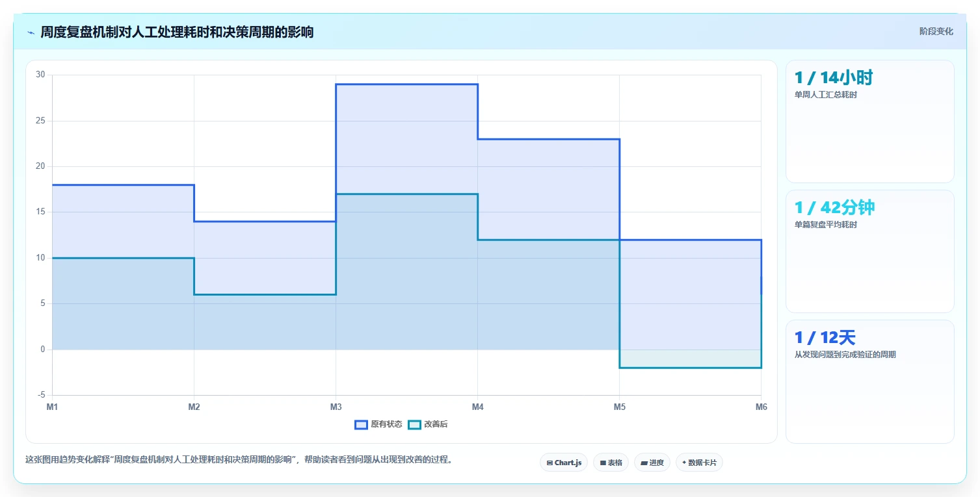The width and height of the screenshot is (980, 497).
Task: Click the chart title 周度复盘机制对人工处理耗时和决策周期的影响
Action: (x=177, y=32)
